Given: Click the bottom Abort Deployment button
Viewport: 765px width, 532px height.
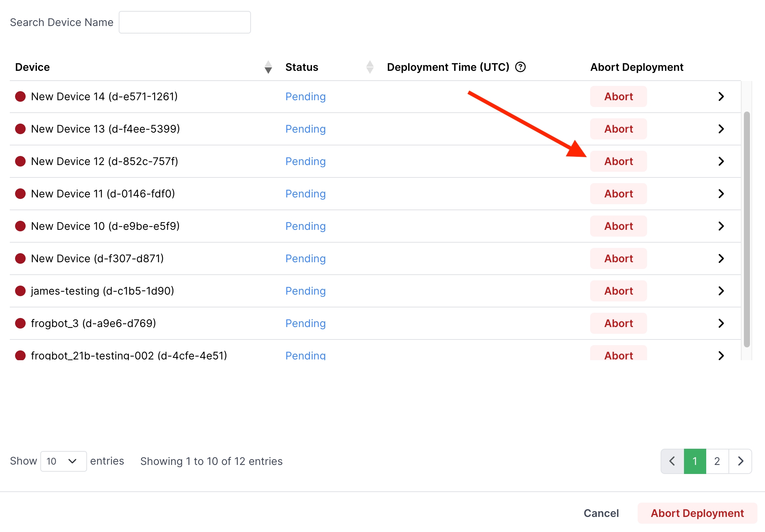Looking at the screenshot, I should point(697,513).
